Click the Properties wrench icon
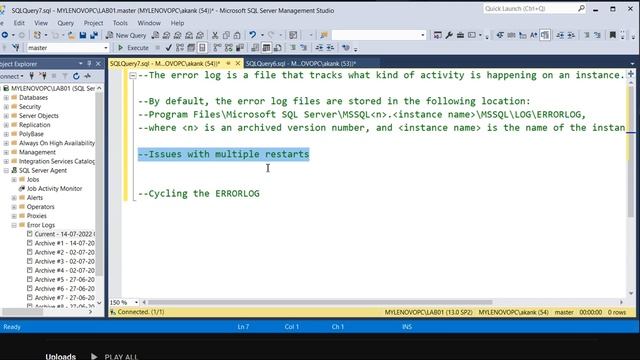This screenshot has width=640, height=360. 449,36
